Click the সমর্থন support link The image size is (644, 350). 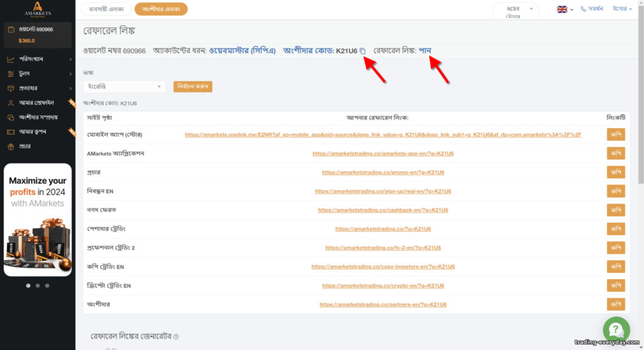596,9
